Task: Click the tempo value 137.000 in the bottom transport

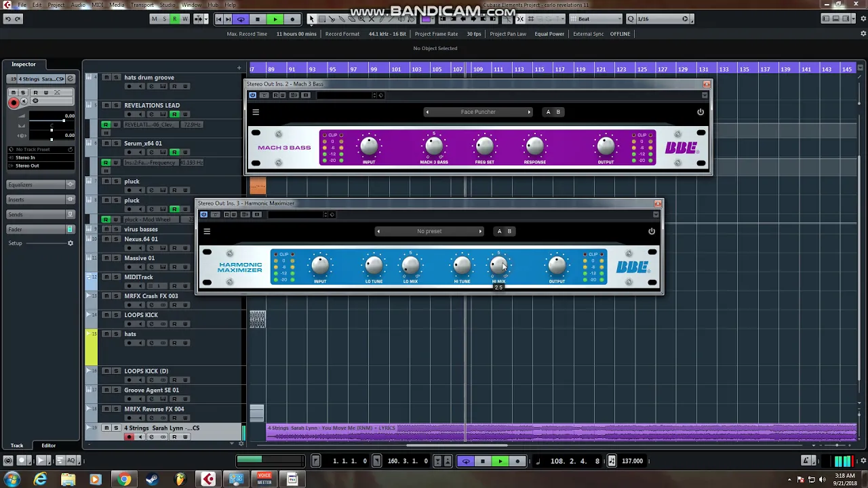Action: pos(632,461)
